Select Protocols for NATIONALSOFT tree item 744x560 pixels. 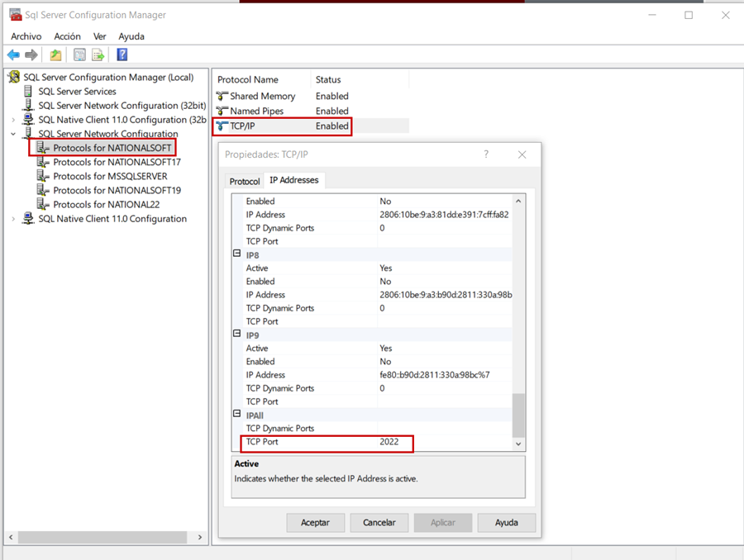point(112,148)
